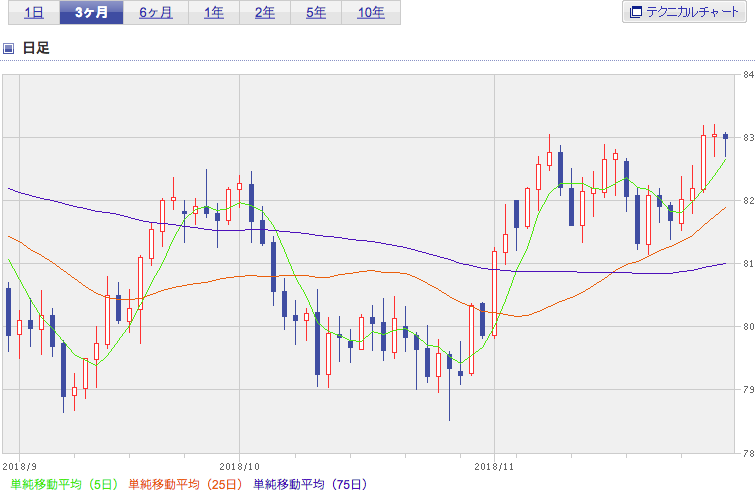Click the 単純移動平均（75日）legend label
This screenshot has width=755, height=493.
click(x=310, y=484)
